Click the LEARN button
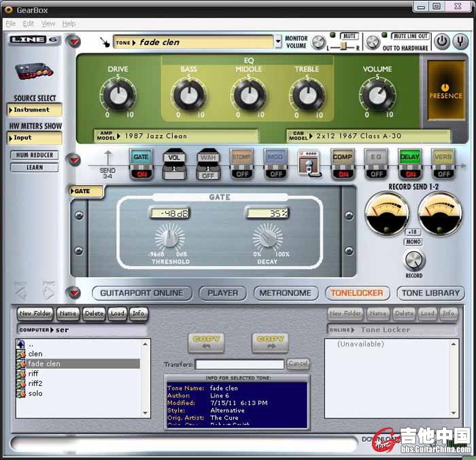This screenshot has width=476, height=460. pos(34,167)
